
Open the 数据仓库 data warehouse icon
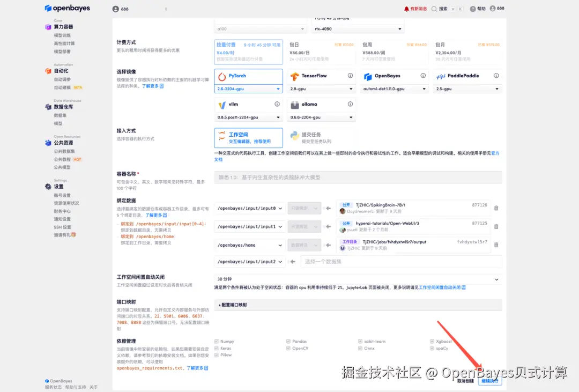pos(48,107)
